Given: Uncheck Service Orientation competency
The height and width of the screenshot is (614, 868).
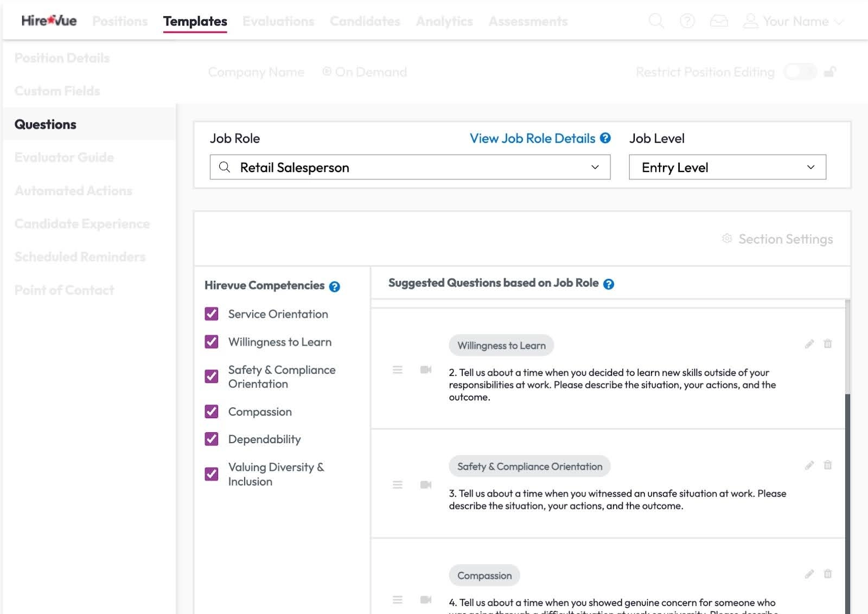Looking at the screenshot, I should [x=212, y=314].
